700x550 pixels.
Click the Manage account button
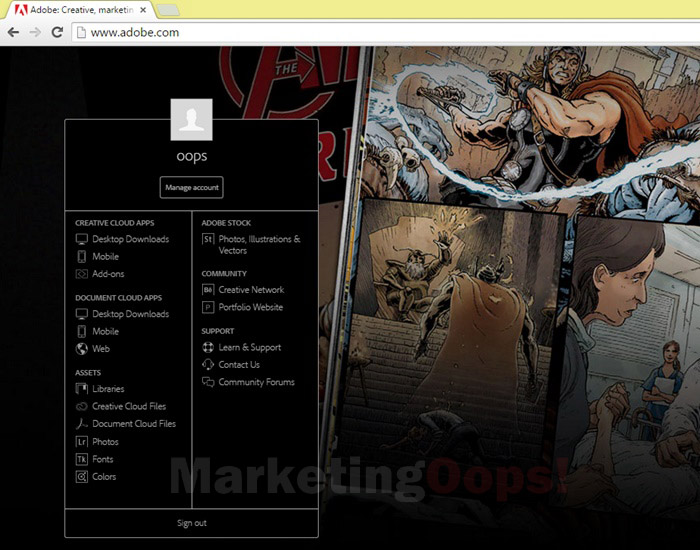point(192,188)
